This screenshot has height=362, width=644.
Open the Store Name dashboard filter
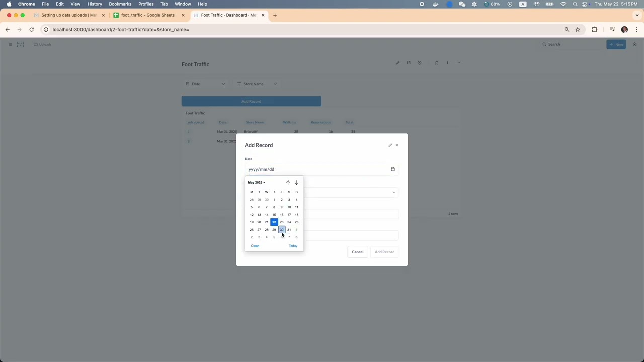257,84
